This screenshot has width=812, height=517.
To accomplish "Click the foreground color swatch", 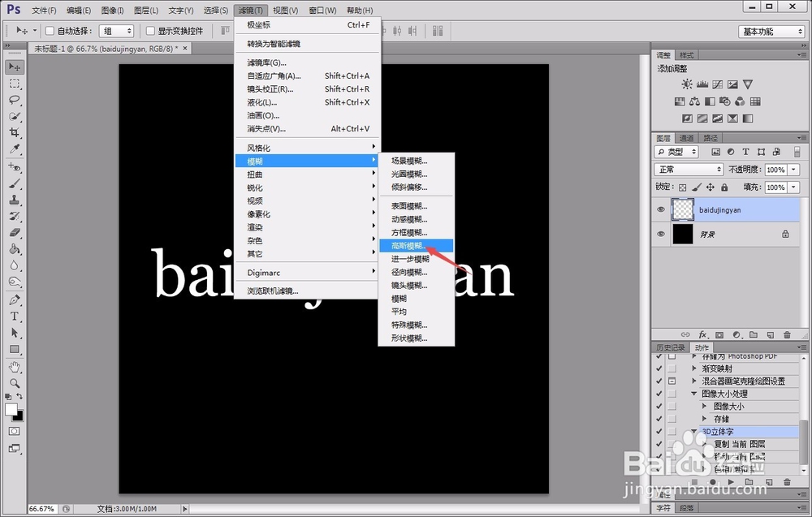I will click(x=11, y=409).
